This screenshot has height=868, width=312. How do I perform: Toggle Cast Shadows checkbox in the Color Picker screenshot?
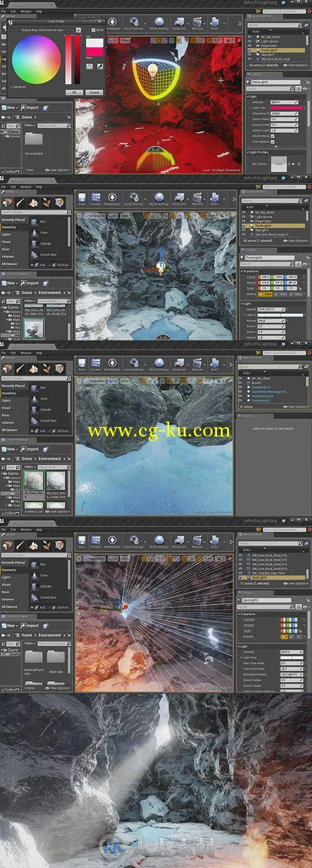274,141
